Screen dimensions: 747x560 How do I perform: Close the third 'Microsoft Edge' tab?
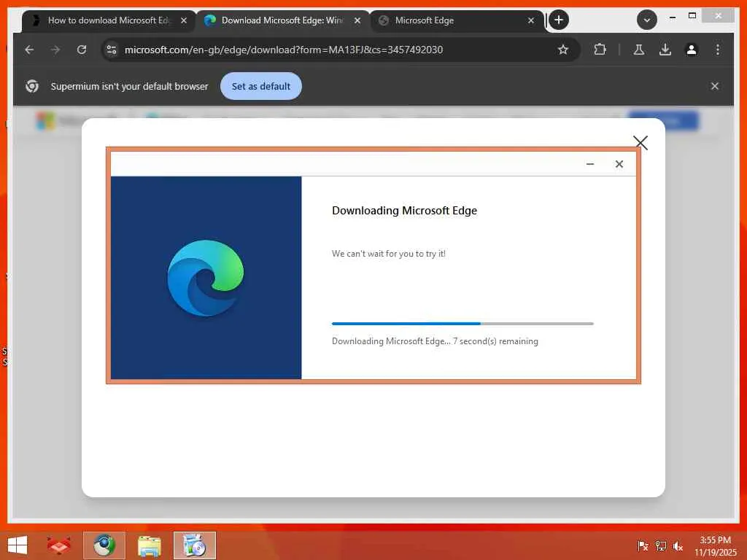click(x=531, y=20)
